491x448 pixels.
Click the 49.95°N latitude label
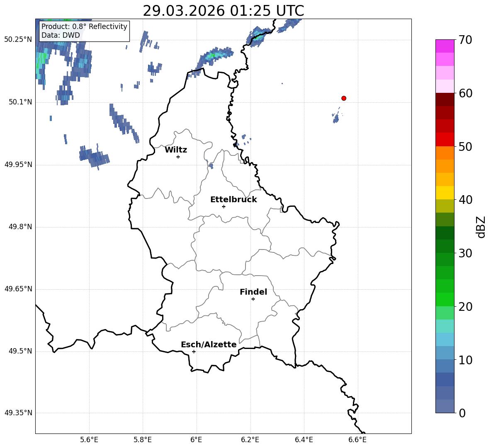[x=18, y=165]
